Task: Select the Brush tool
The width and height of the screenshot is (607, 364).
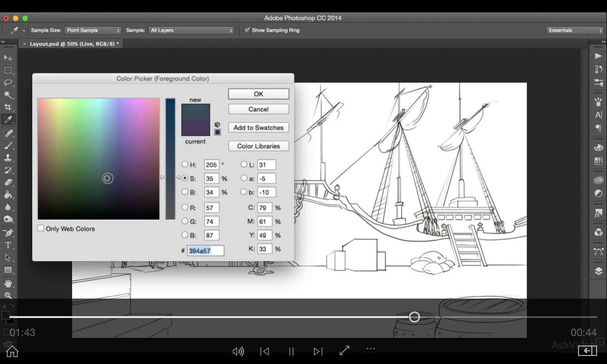Action: 8,146
